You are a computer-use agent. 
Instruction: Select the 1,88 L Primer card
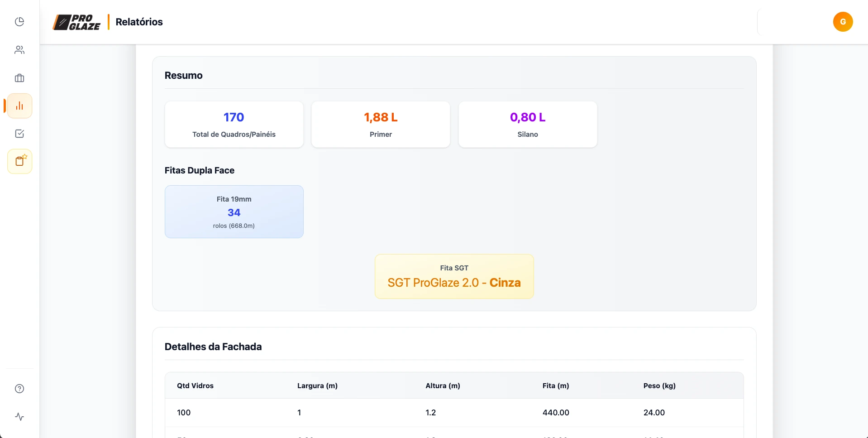pyautogui.click(x=381, y=125)
